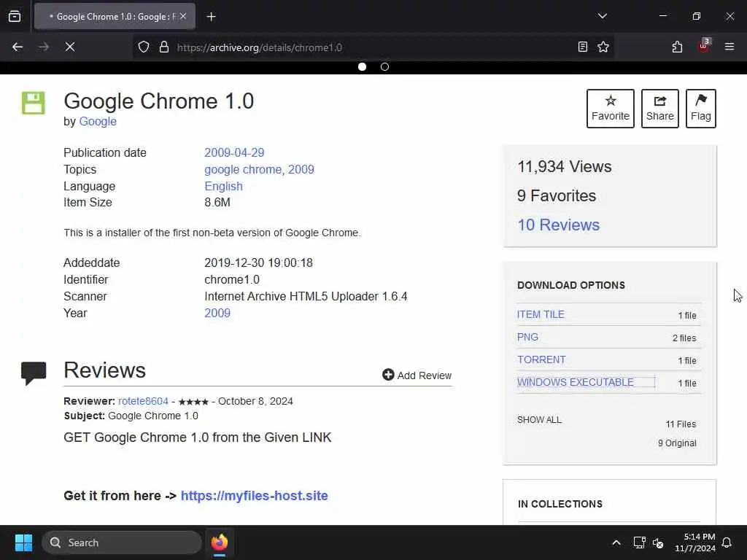Download the ITEM TILE option
This screenshot has height=560, width=747.
[541, 315]
